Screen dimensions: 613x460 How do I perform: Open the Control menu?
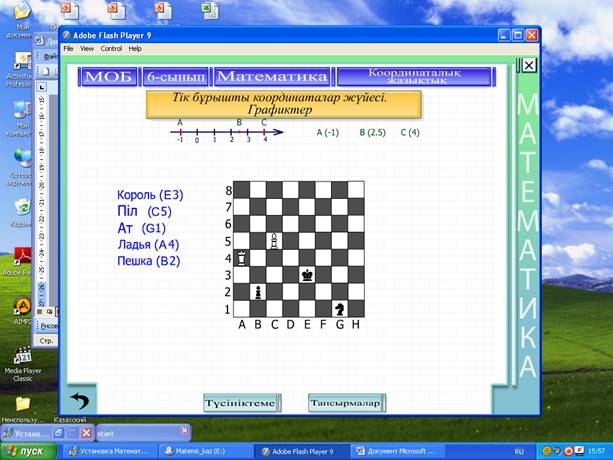click(x=111, y=48)
